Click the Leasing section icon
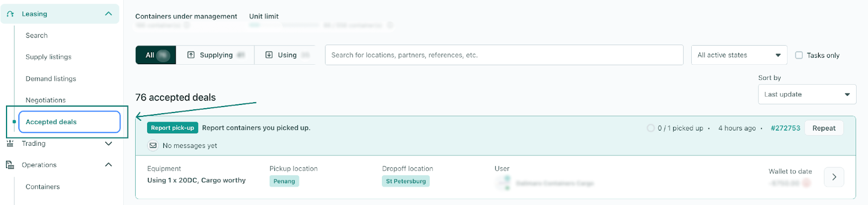The height and width of the screenshot is (205, 868). click(10, 14)
